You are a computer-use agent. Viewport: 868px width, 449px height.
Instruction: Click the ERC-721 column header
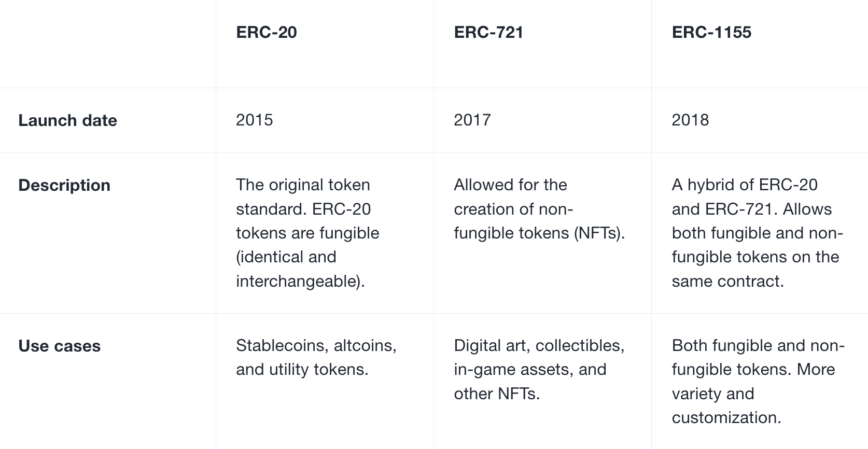488,32
